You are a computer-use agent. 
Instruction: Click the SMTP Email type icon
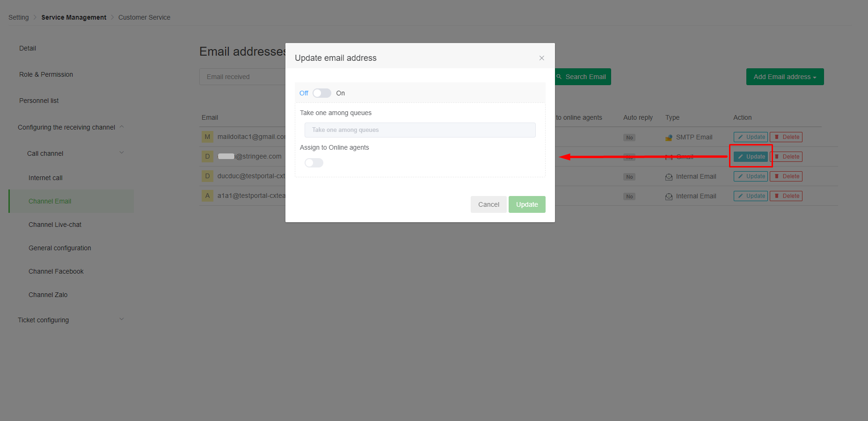[669, 138]
